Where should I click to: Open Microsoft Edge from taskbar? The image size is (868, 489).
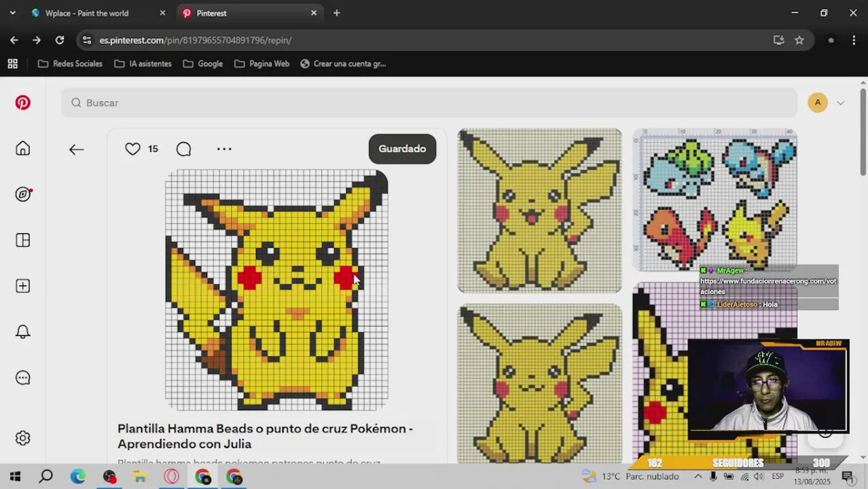click(x=77, y=477)
